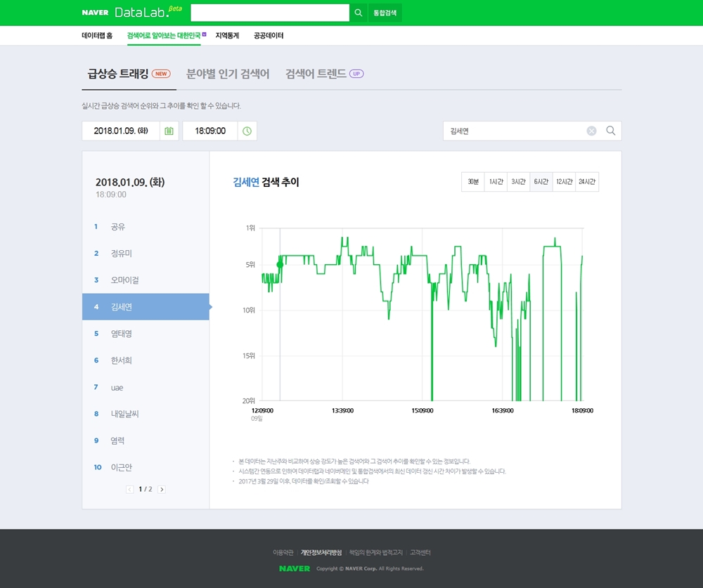Click the time field 18:09:00

[209, 131]
